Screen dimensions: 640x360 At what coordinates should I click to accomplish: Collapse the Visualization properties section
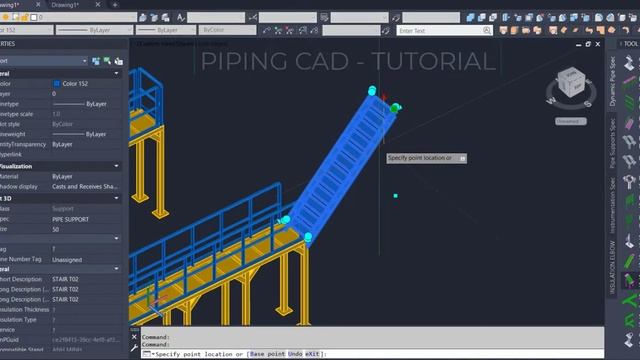(116, 166)
